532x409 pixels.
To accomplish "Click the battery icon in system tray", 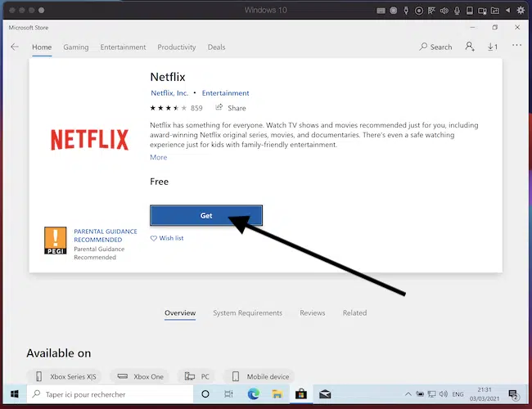I will (x=420, y=394).
